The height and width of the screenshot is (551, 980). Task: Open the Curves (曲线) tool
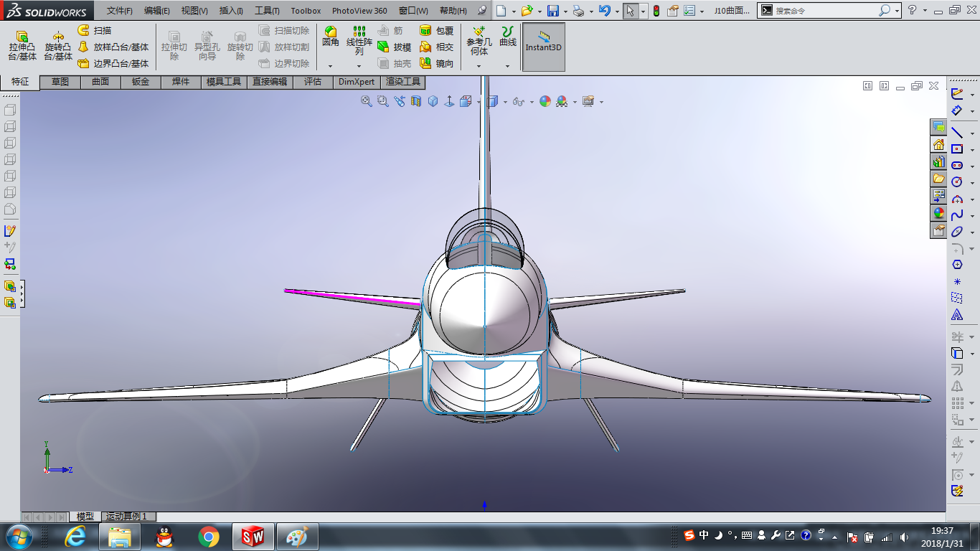coord(508,37)
